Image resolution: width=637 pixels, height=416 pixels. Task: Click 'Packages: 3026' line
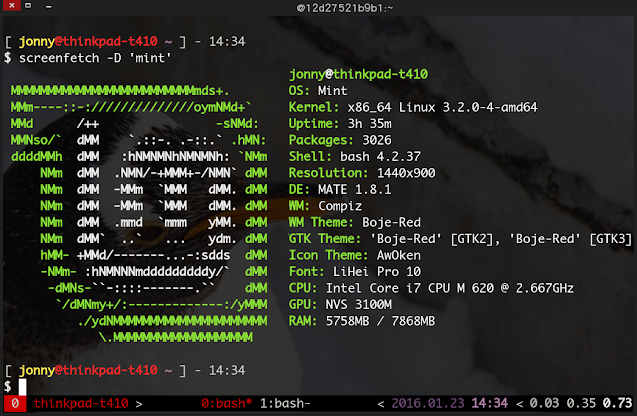point(340,140)
